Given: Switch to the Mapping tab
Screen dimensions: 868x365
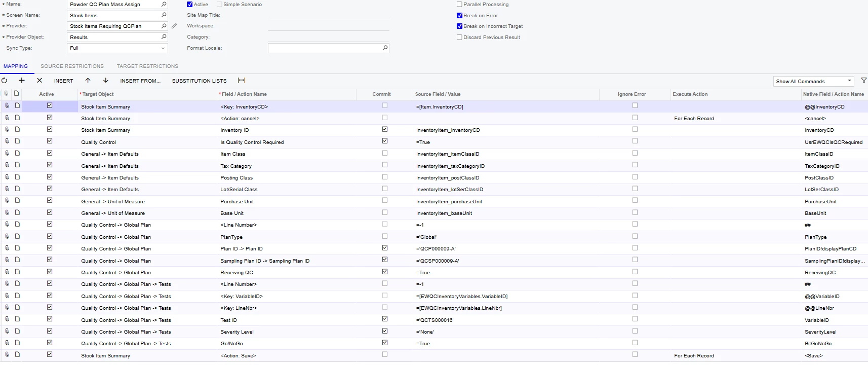Looking at the screenshot, I should click(16, 66).
